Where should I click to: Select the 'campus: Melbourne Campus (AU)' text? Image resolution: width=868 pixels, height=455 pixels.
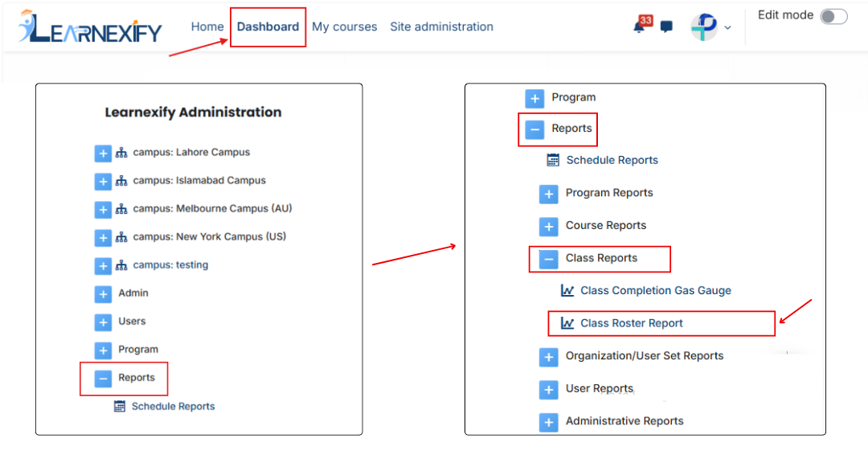tap(212, 209)
